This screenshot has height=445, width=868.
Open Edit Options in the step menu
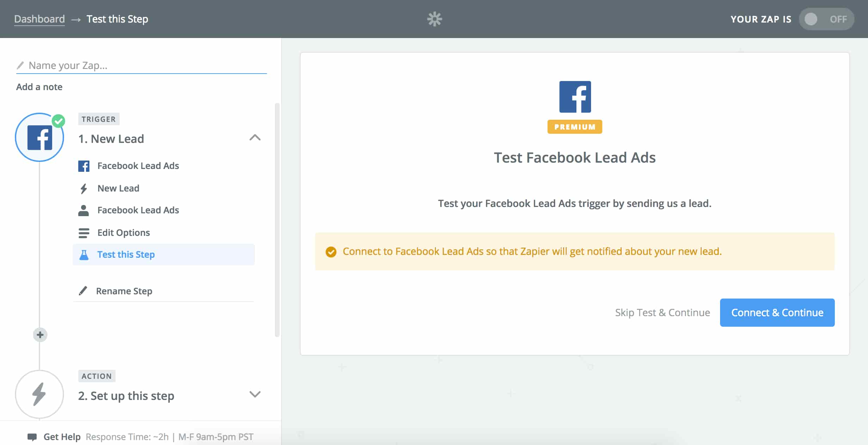coord(164,233)
